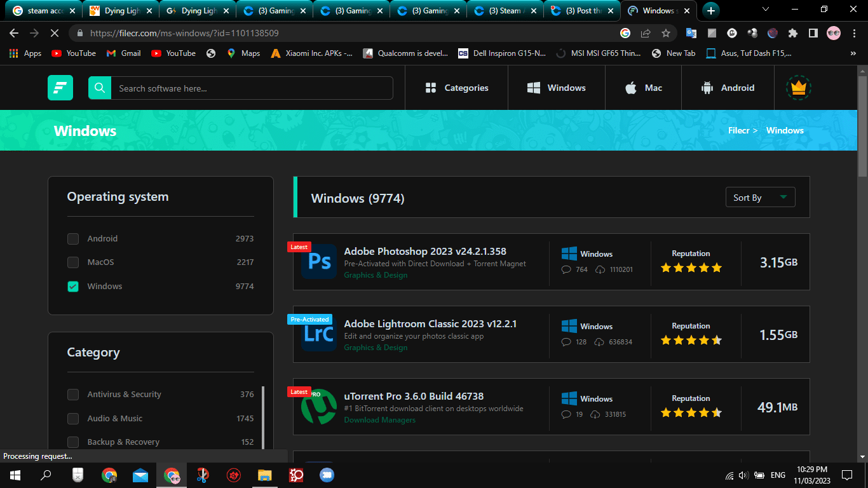This screenshot has width=868, height=488.
Task: Click the comments icon on uTorrent row
Action: [x=567, y=414]
